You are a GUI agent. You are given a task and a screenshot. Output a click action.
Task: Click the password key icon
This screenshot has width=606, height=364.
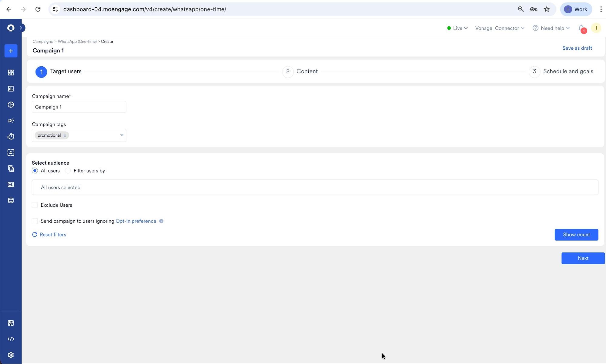click(x=534, y=9)
